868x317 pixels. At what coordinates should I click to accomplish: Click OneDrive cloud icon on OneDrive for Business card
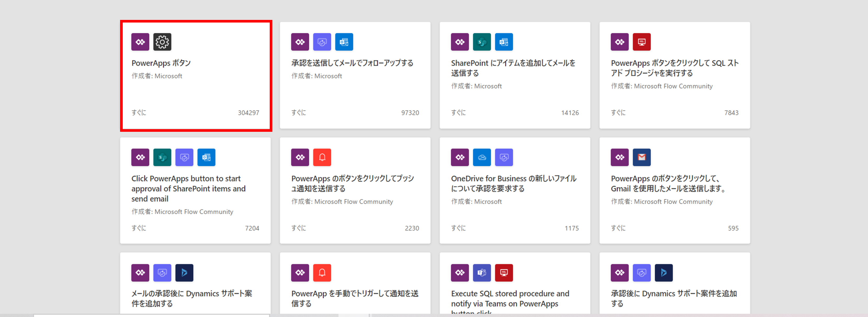pyautogui.click(x=482, y=157)
